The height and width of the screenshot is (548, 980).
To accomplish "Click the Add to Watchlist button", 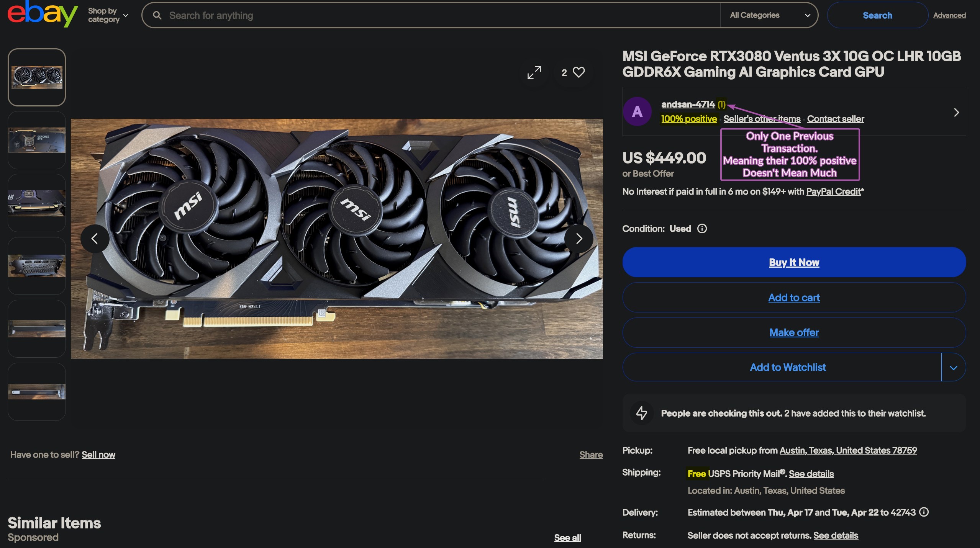I will click(782, 367).
